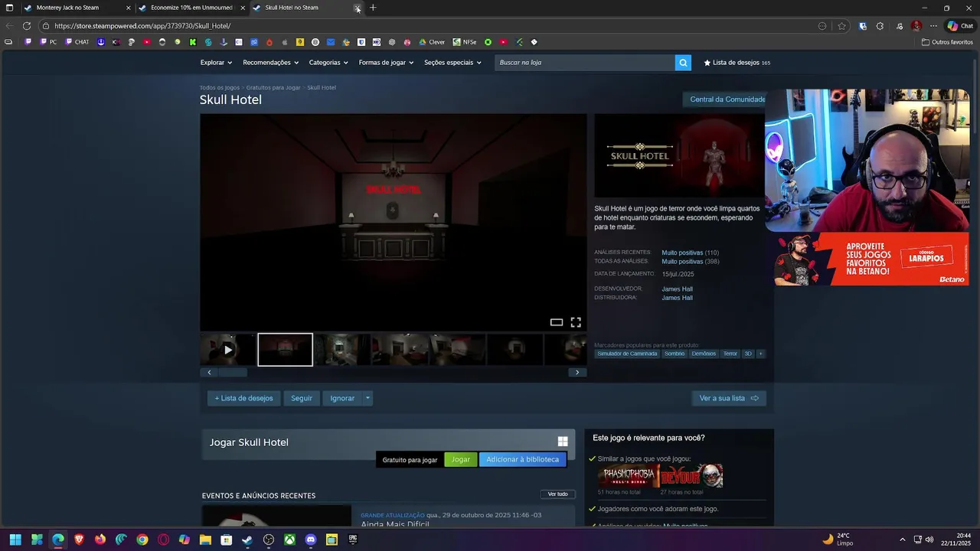
Task: Add this page to favorites with the star icon
Action: point(842,26)
